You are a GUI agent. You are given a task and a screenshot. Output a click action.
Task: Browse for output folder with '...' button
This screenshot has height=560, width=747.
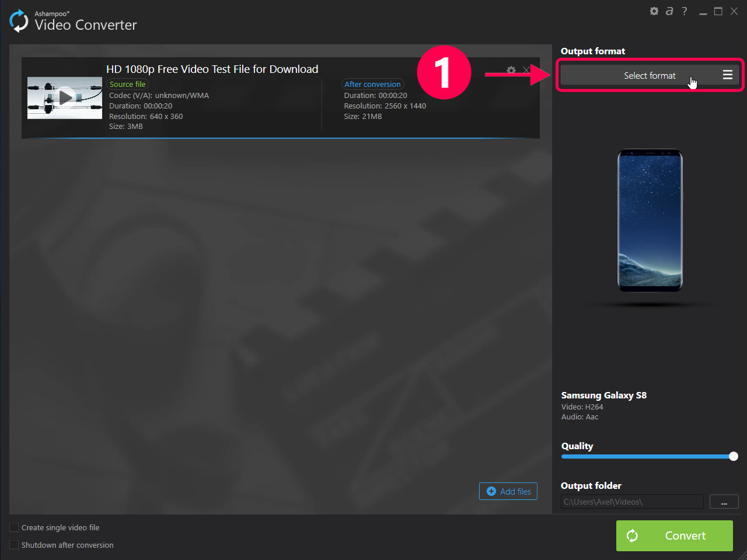[724, 502]
